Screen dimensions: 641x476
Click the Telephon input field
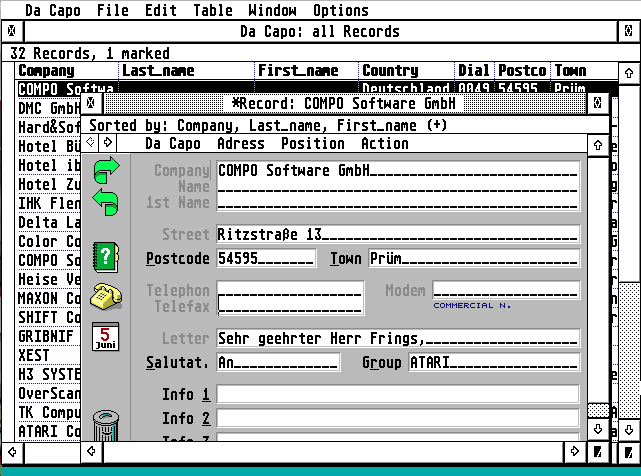pos(290,290)
